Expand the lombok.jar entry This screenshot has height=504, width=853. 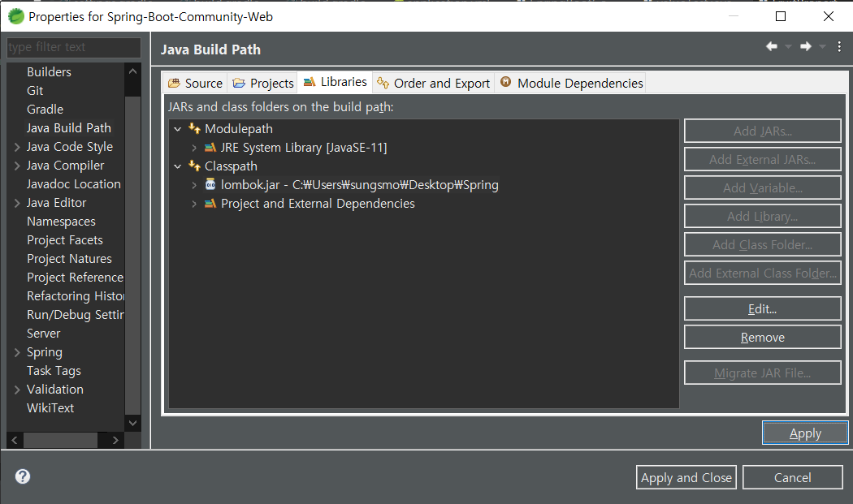tap(194, 185)
